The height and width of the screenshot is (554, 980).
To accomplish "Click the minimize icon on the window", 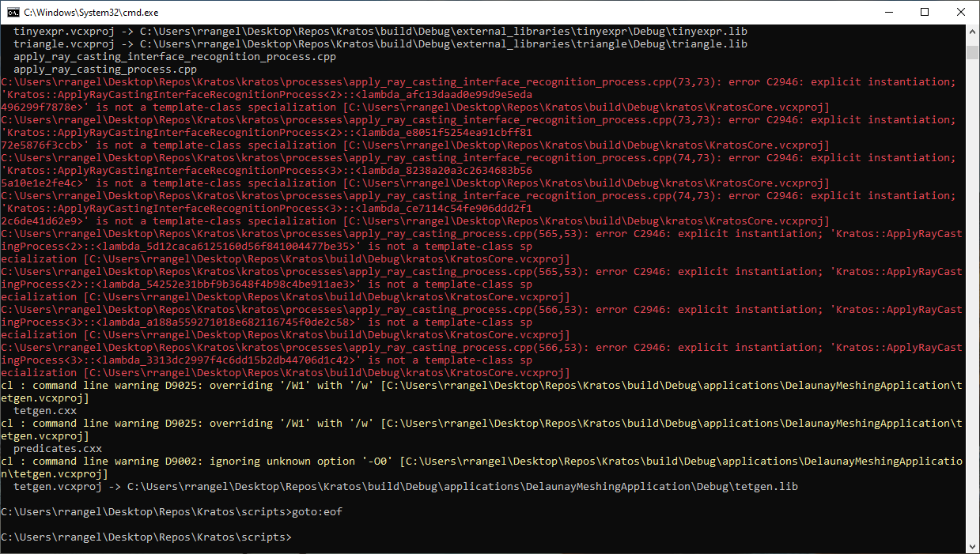I will (888, 12).
